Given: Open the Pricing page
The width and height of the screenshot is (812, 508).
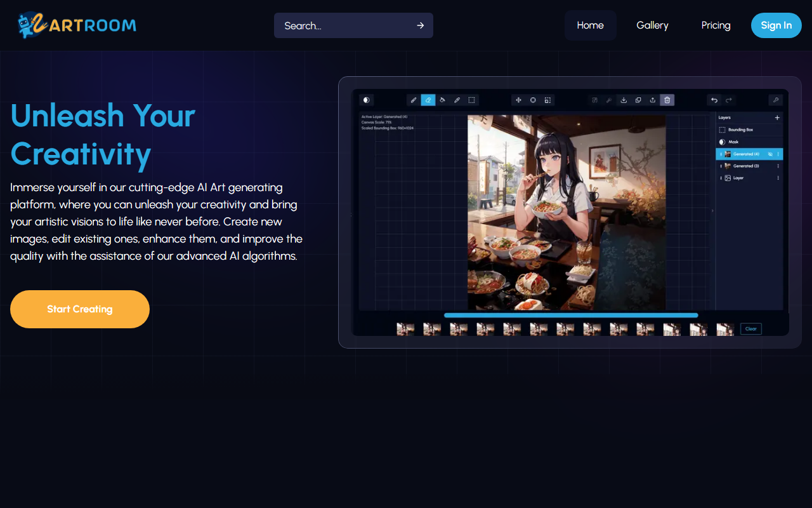Looking at the screenshot, I should point(716,25).
